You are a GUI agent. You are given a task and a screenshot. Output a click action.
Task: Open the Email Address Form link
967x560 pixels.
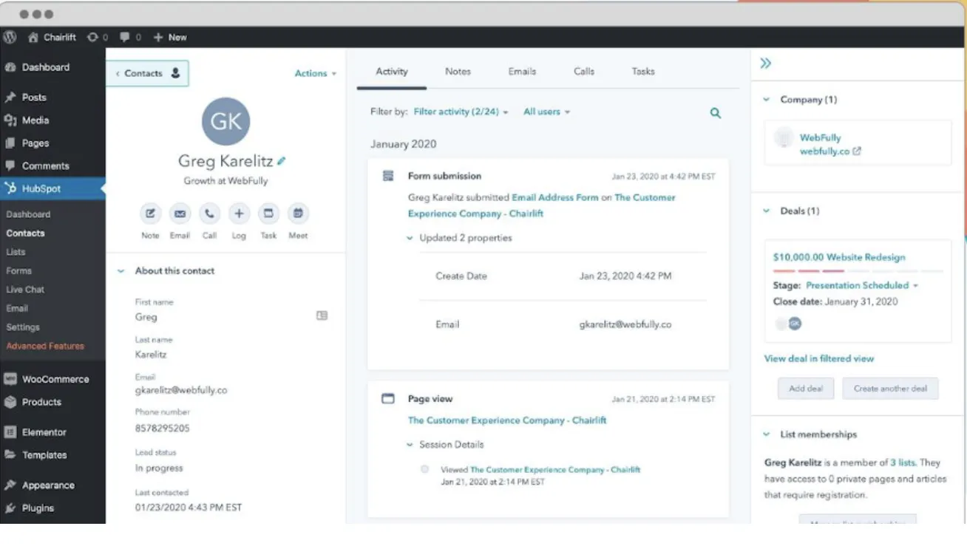coord(555,198)
